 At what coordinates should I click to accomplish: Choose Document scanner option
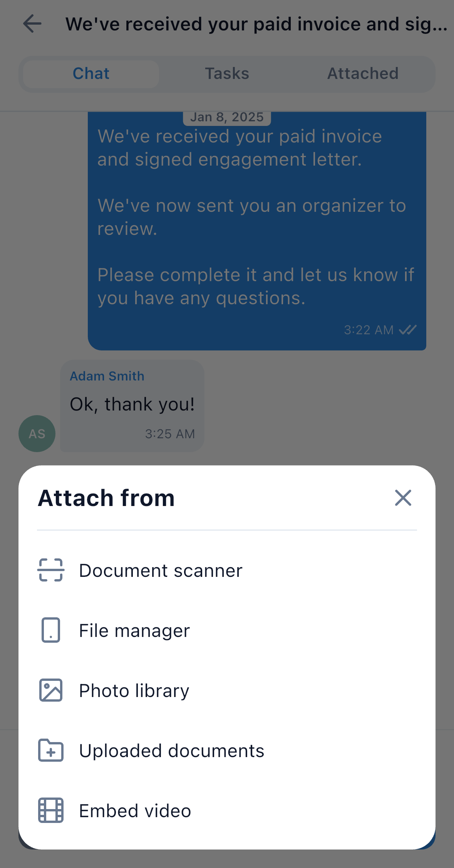[227, 570]
